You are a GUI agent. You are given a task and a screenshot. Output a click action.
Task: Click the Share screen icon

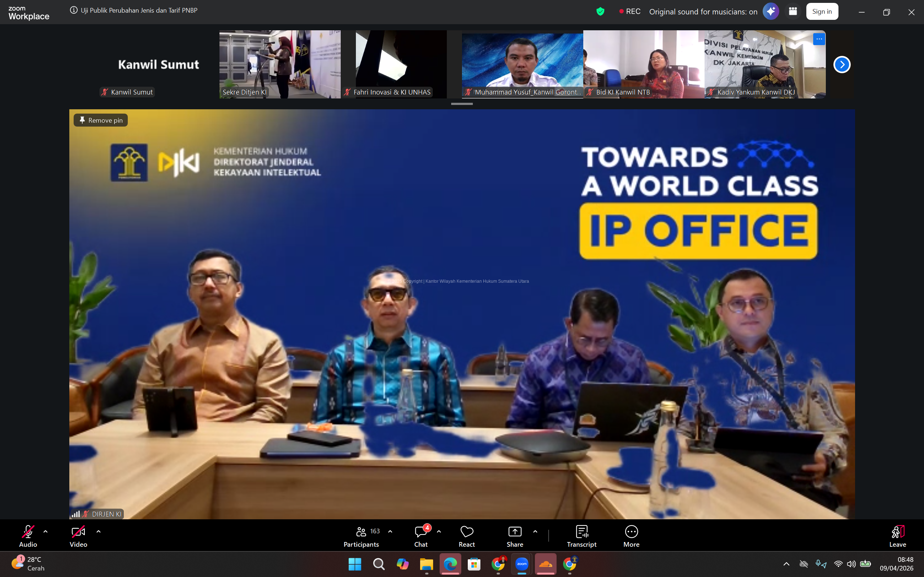[515, 532]
